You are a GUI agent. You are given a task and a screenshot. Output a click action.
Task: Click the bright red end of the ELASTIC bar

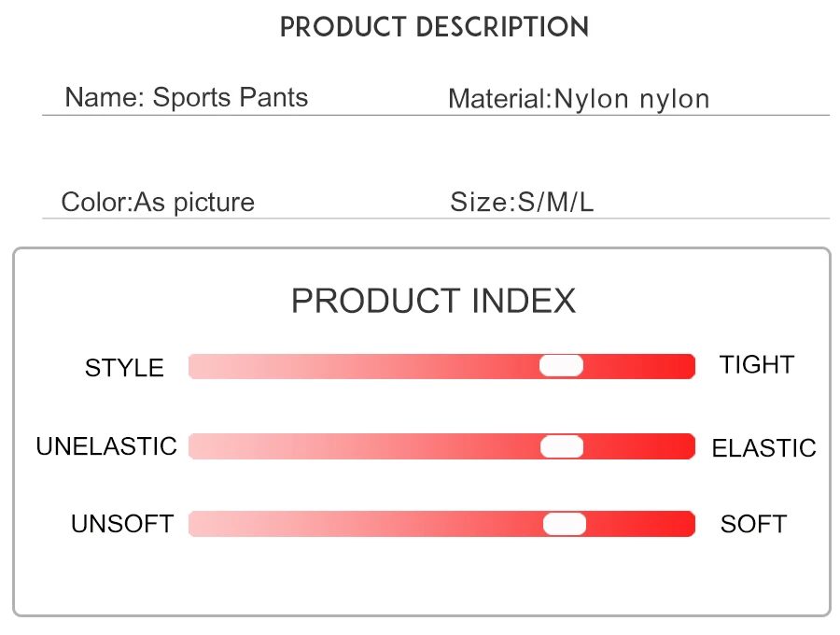pos(683,447)
